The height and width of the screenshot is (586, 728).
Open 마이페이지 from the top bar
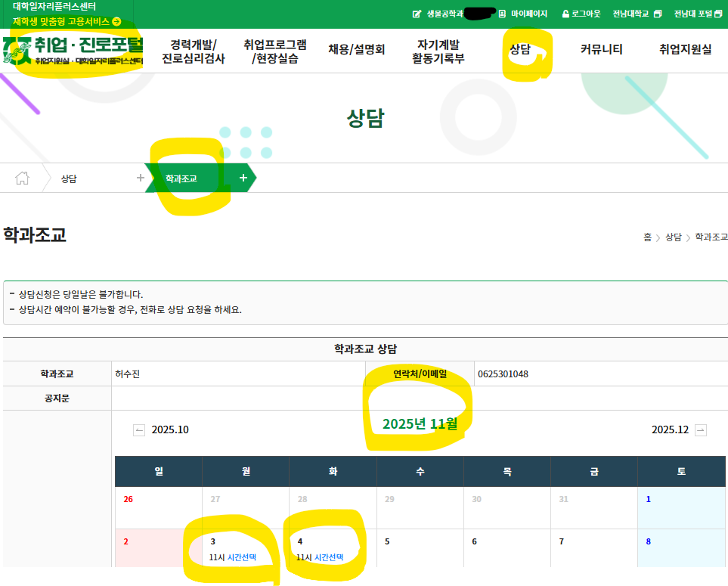(523, 14)
